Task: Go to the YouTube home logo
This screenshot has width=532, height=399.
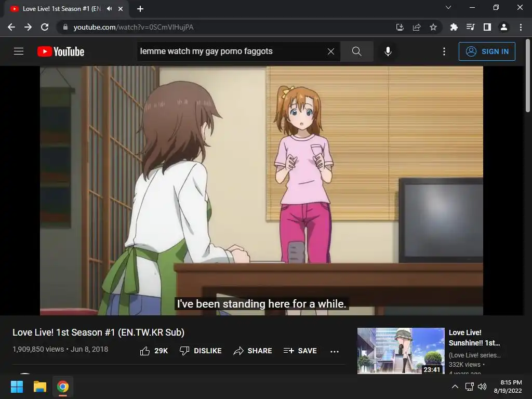Action: tap(61, 51)
